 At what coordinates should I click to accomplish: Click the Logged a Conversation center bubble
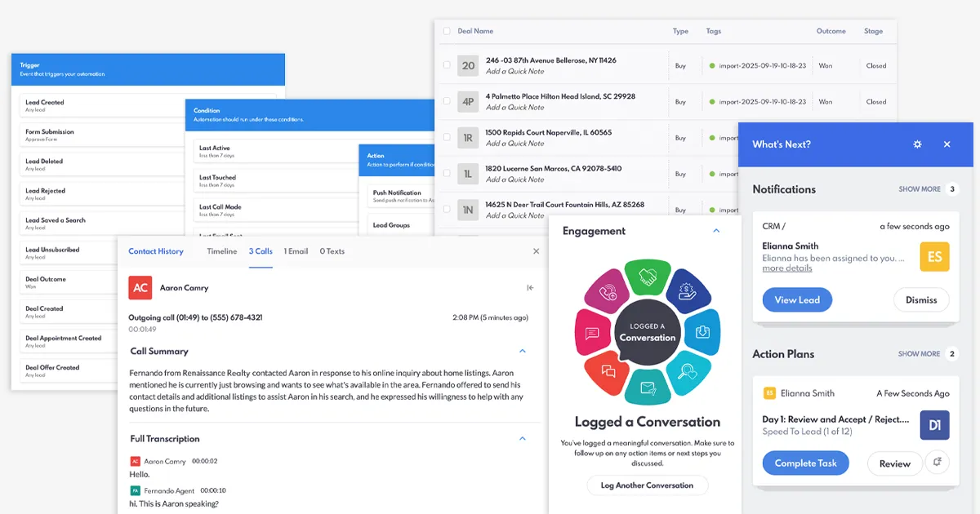tap(648, 331)
